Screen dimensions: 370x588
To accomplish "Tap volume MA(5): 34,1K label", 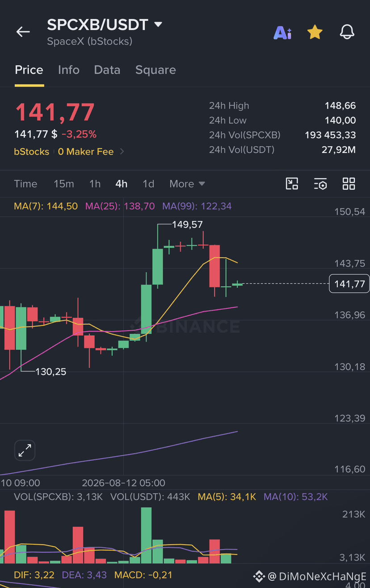I will click(227, 497).
